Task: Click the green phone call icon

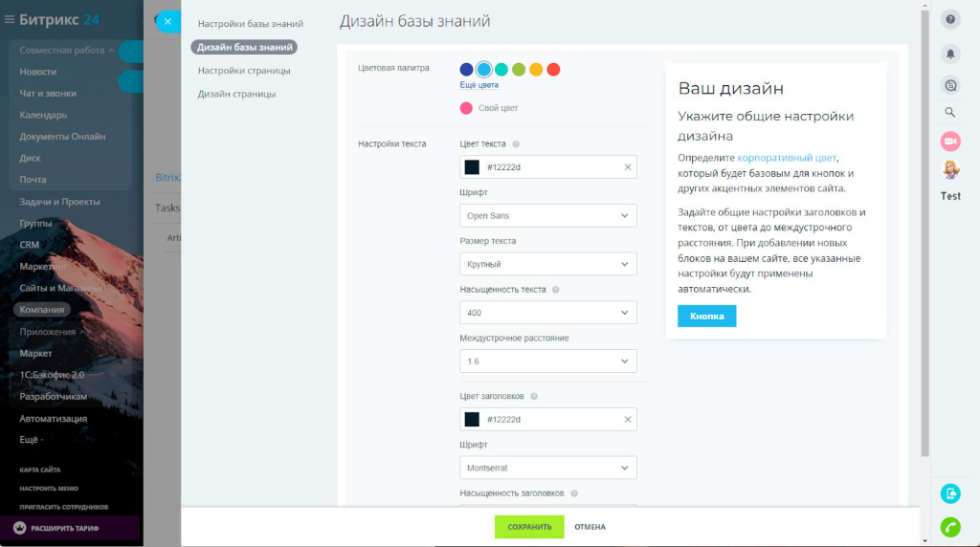Action: pyautogui.click(x=950, y=527)
